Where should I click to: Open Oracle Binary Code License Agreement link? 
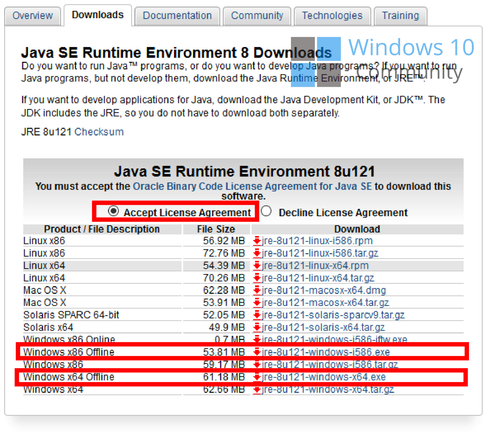(x=252, y=186)
